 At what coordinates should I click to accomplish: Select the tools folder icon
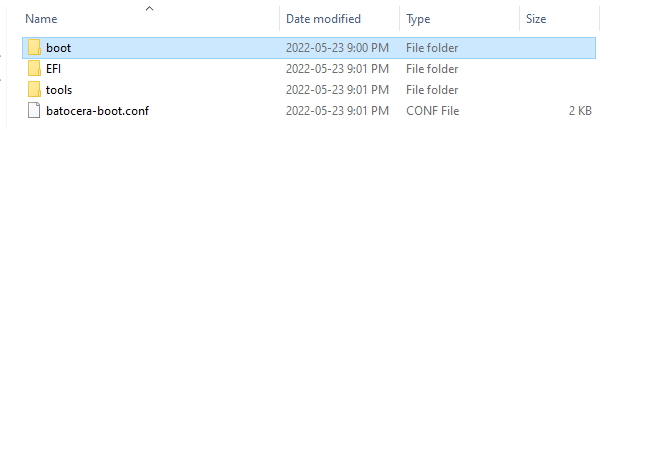(x=34, y=90)
